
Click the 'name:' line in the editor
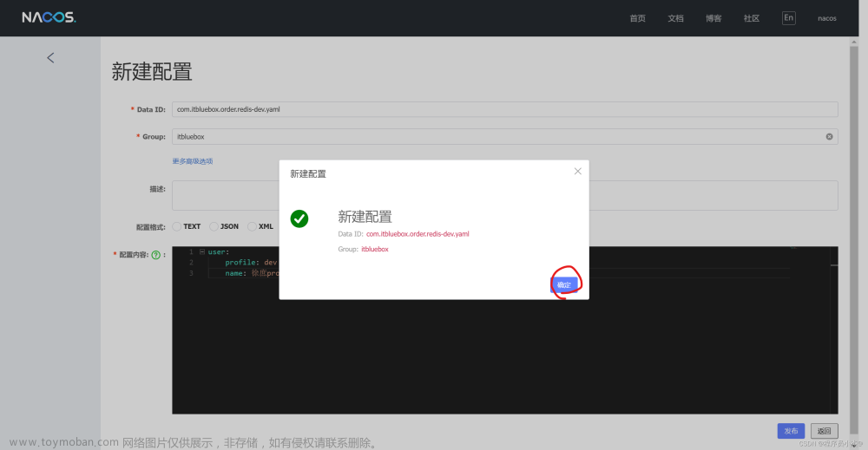point(252,273)
